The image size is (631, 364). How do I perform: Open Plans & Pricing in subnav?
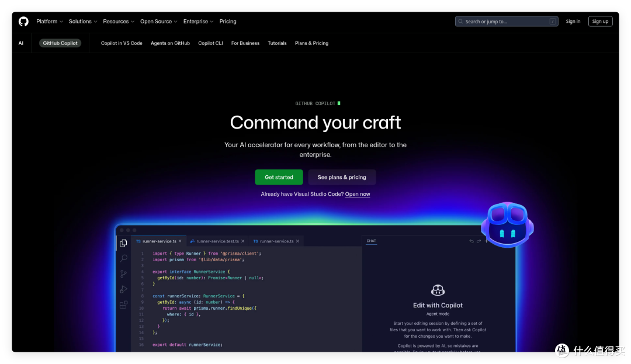(311, 43)
